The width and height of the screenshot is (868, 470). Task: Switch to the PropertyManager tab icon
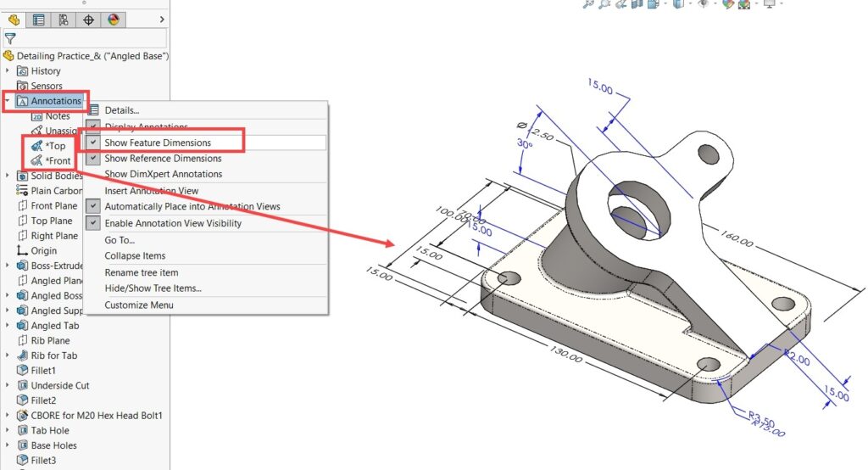pyautogui.click(x=38, y=20)
